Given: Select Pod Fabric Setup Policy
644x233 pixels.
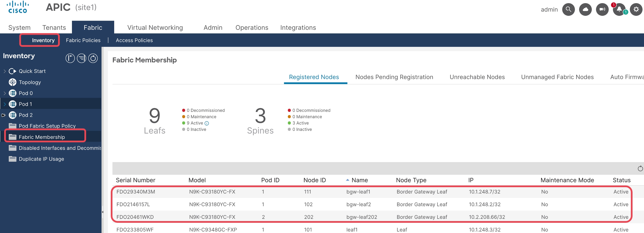Looking at the screenshot, I should [47, 126].
